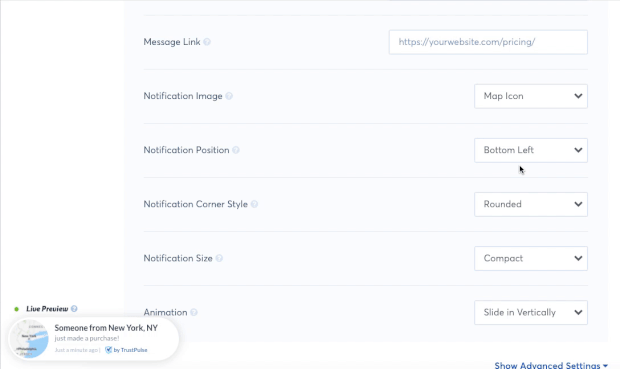Click the map thumbnail in preview notification
The image size is (620, 369).
pos(29,339)
